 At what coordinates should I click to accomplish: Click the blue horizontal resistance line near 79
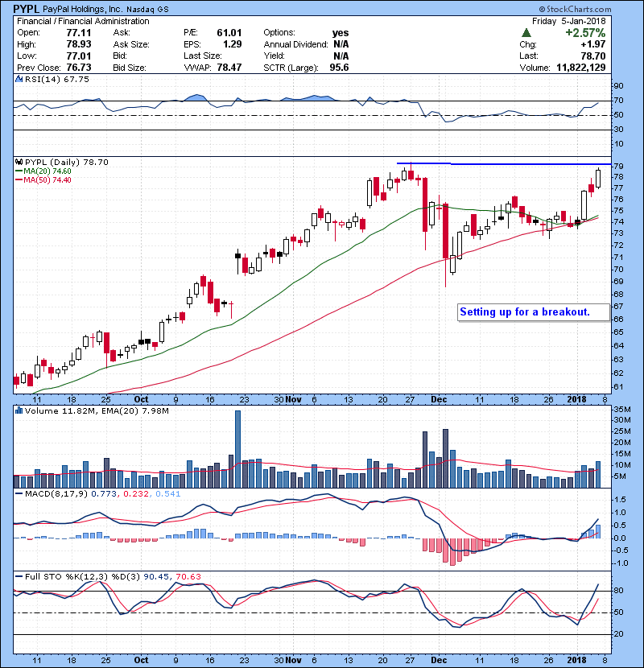(504, 163)
